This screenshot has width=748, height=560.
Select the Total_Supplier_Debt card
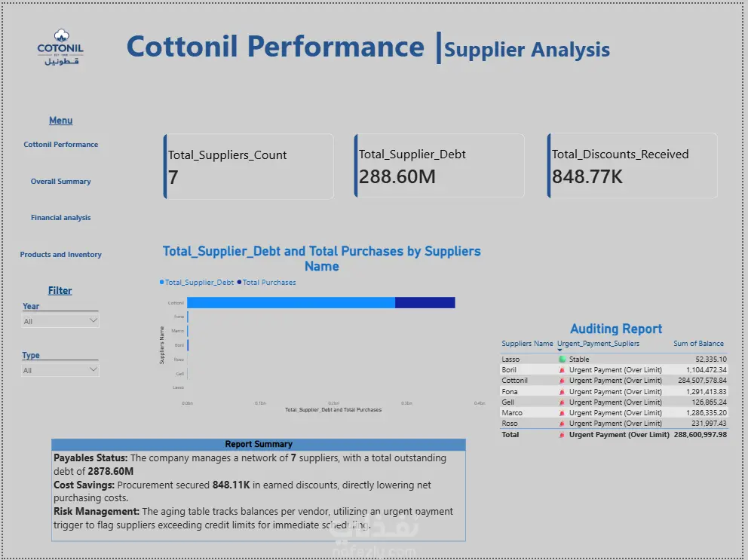439,166
